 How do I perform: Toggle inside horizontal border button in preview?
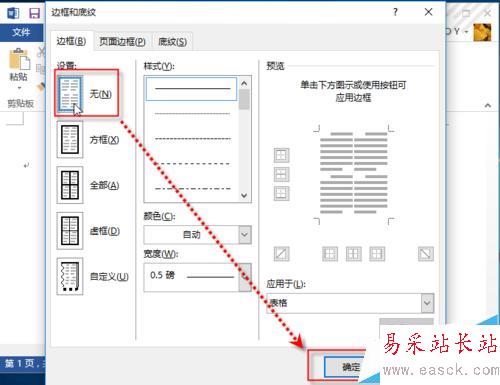point(282,174)
